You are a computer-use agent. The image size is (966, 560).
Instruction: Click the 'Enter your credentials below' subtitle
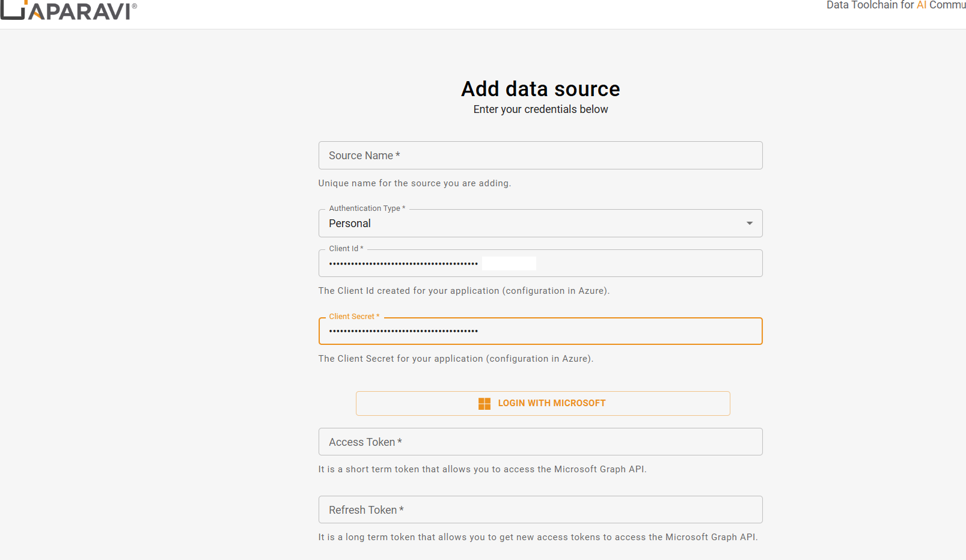click(540, 109)
